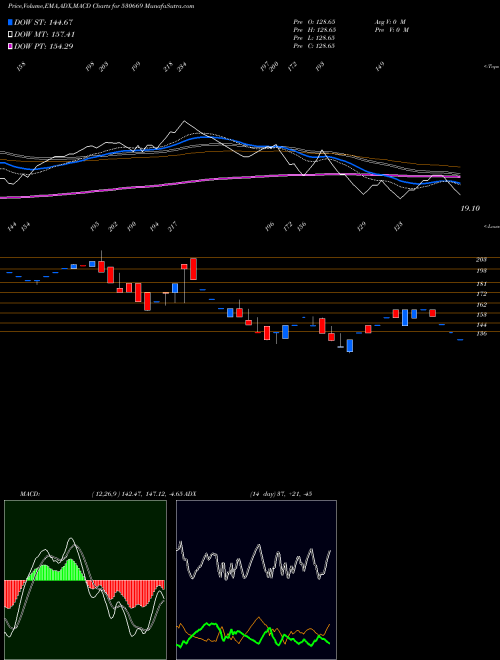Click the 172 price level label on right axis
Image resolution: width=500 pixels, height=660 pixels.
pos(481,294)
